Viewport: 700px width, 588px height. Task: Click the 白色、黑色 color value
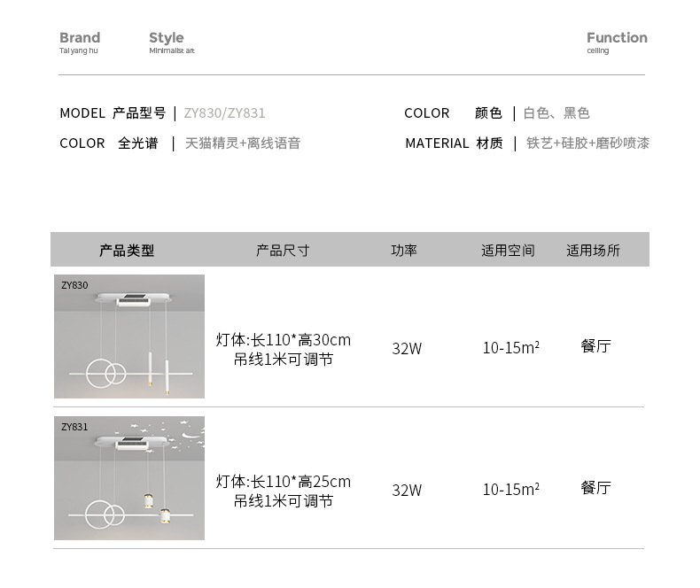coord(556,113)
